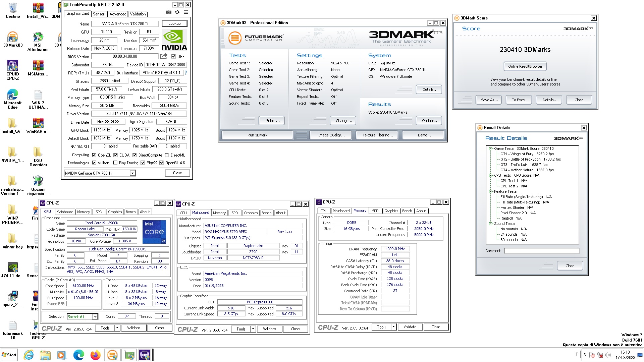Switch to GPU-Z taskbar button
This screenshot has height=362, width=644.
pos(129,355)
